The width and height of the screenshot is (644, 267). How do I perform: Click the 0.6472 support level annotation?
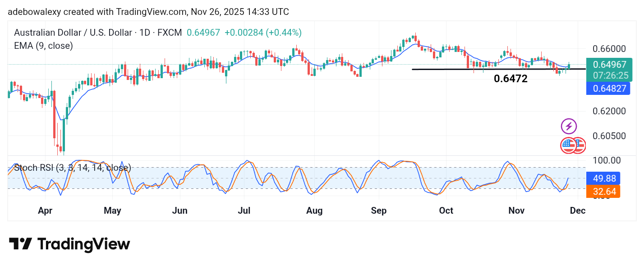511,79
